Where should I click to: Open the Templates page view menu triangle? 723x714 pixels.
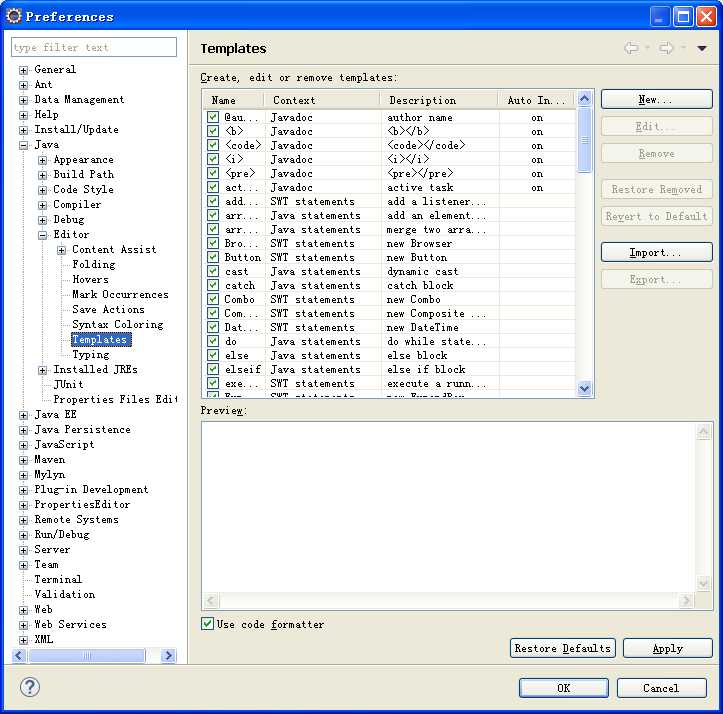tap(702, 48)
